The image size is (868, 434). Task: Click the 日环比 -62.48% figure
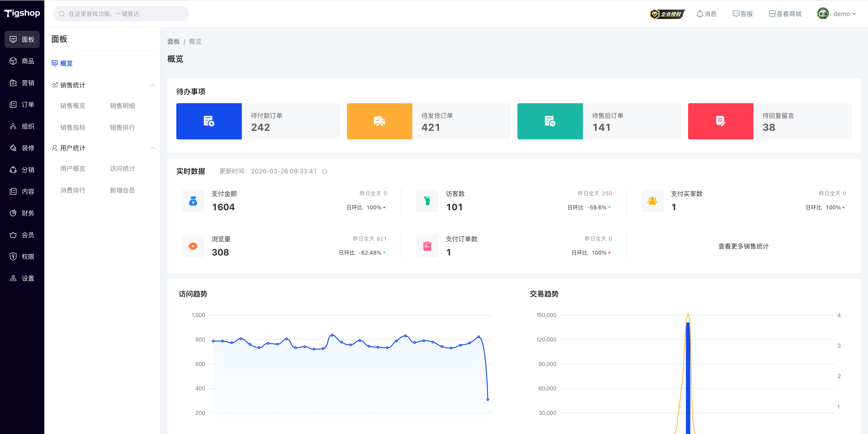(362, 253)
